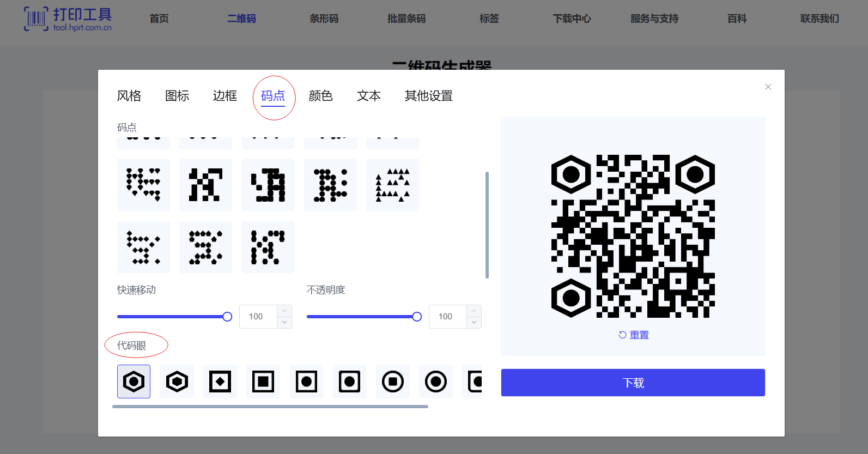This screenshot has width=868, height=454.
Task: Select the small diamond code dot style
Action: coord(143,247)
